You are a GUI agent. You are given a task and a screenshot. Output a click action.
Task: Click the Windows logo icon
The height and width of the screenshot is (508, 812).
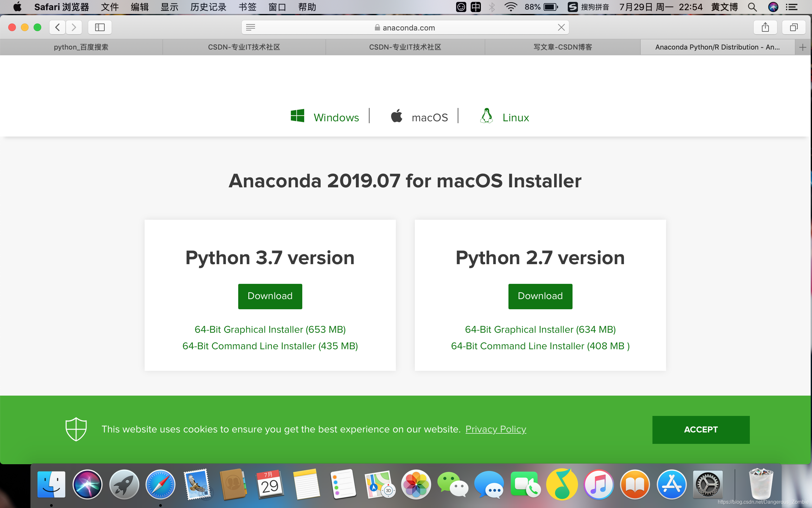(x=297, y=116)
